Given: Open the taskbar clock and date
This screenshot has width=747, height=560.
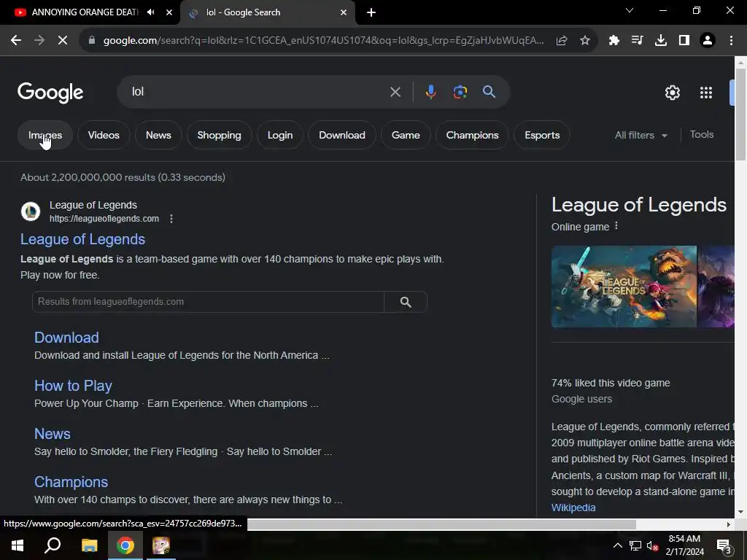Looking at the screenshot, I should tap(684, 545).
